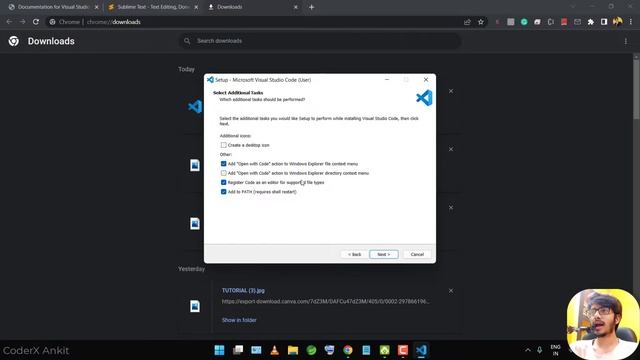Click the Chrome address bar
640x360 pixels.
pos(253,22)
